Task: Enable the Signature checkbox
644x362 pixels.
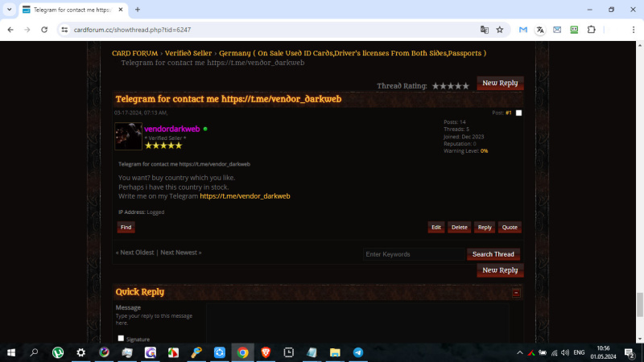Action: (x=121, y=338)
